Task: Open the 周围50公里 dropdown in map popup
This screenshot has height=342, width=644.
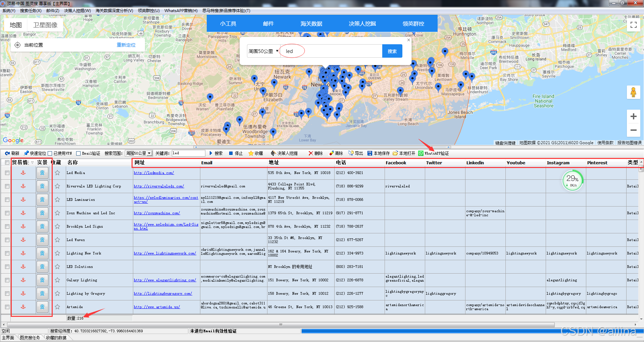Action: click(263, 51)
